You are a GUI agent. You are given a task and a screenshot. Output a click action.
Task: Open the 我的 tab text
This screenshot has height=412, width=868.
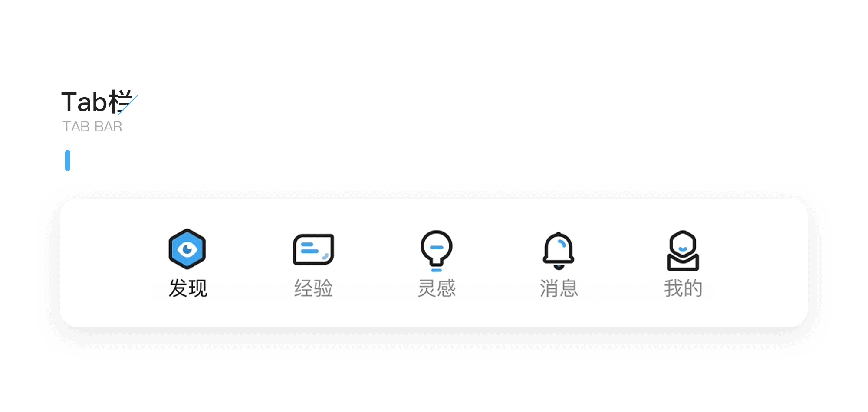pos(683,288)
